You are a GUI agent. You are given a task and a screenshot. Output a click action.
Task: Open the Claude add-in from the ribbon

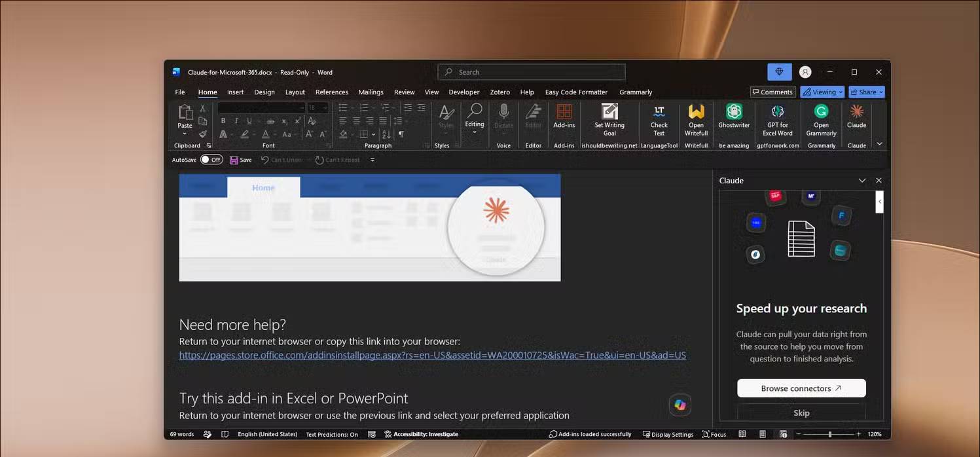(x=856, y=117)
